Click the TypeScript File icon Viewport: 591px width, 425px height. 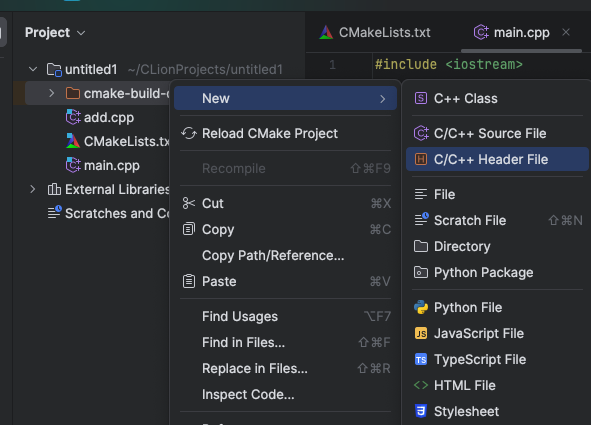click(x=421, y=359)
